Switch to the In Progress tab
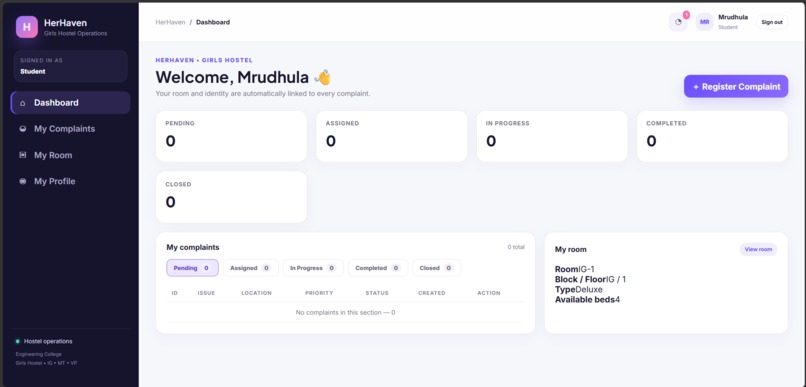 coord(313,268)
